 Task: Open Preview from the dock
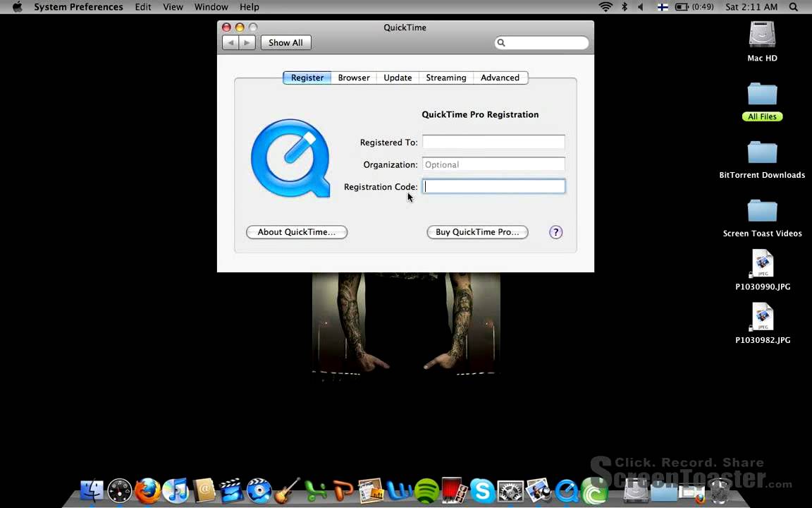539,490
